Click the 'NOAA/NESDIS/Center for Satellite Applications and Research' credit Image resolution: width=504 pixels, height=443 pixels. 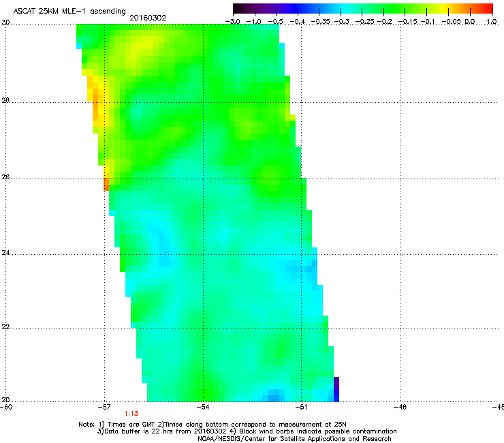point(294,439)
